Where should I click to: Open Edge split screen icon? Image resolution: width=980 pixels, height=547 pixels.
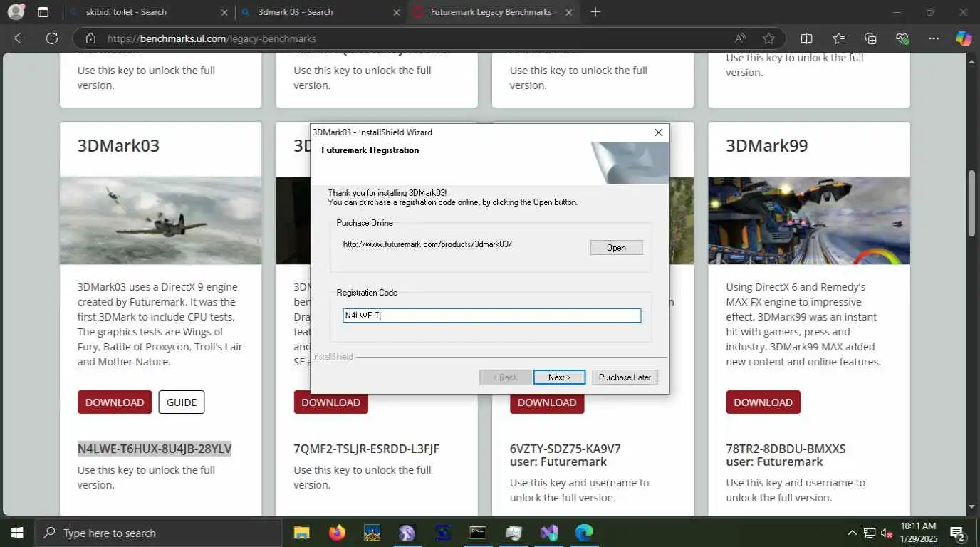coord(806,38)
